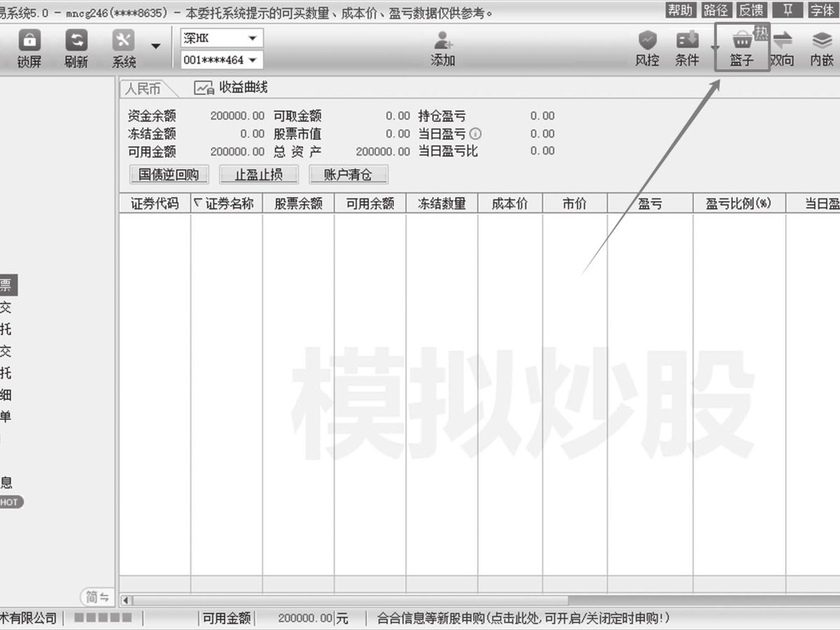Open the 帮助 help menu
The width and height of the screenshot is (840, 630).
(x=680, y=10)
